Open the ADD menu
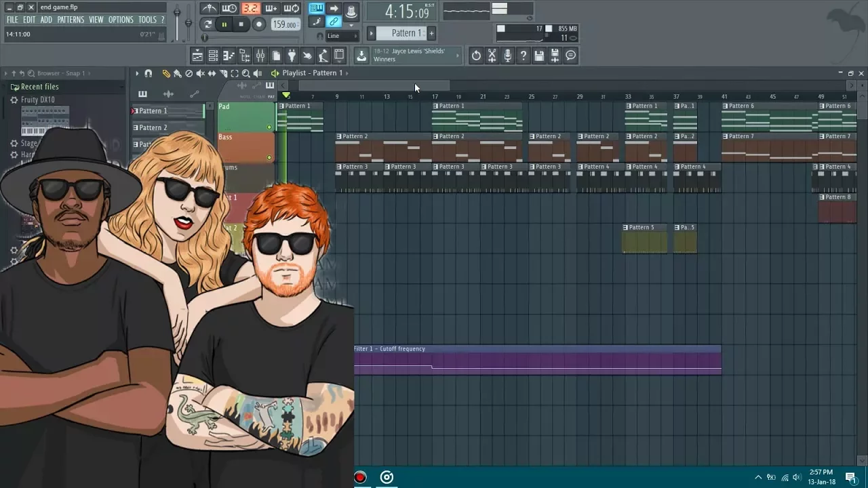Viewport: 868px width, 488px height. pos(46,20)
